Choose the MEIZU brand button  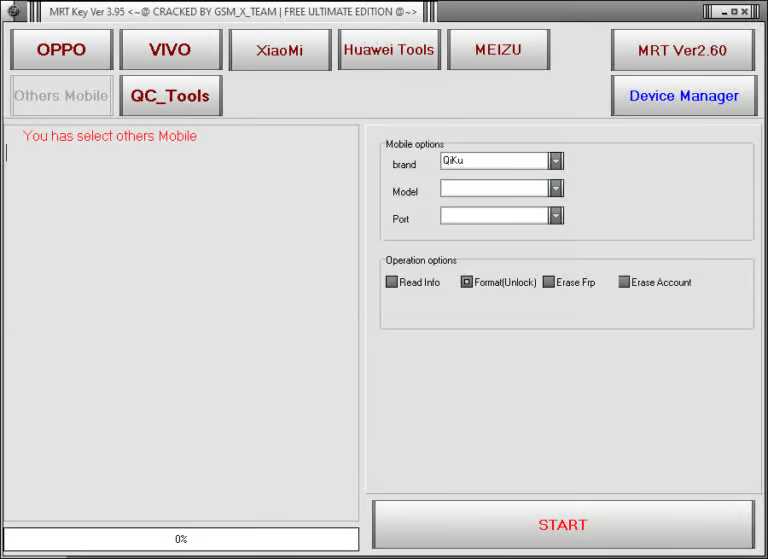pyautogui.click(x=498, y=50)
